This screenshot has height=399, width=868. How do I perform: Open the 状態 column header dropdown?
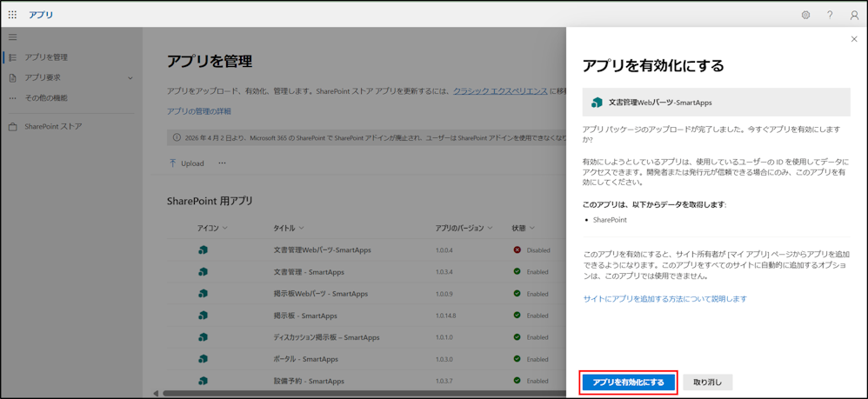tap(532, 228)
